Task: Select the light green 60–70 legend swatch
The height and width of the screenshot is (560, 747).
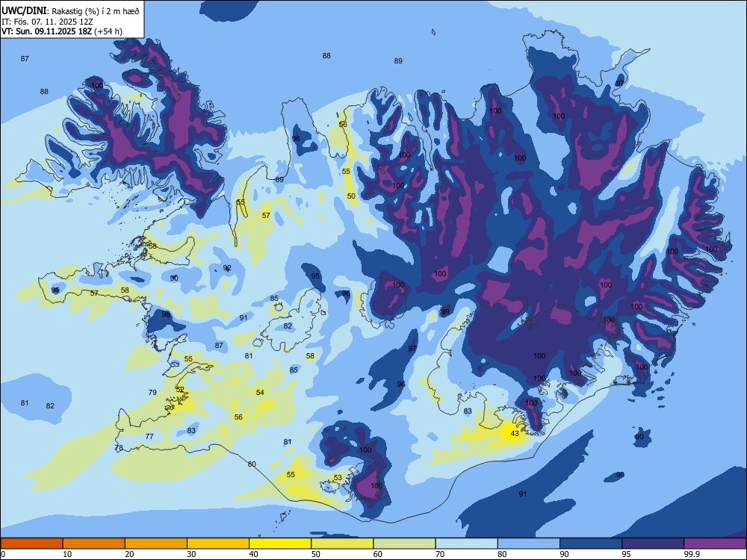Action: 404,544
